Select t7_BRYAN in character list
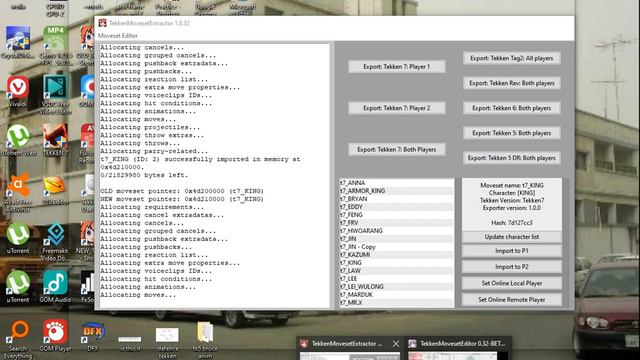This screenshot has width=640, height=360. tap(396, 199)
